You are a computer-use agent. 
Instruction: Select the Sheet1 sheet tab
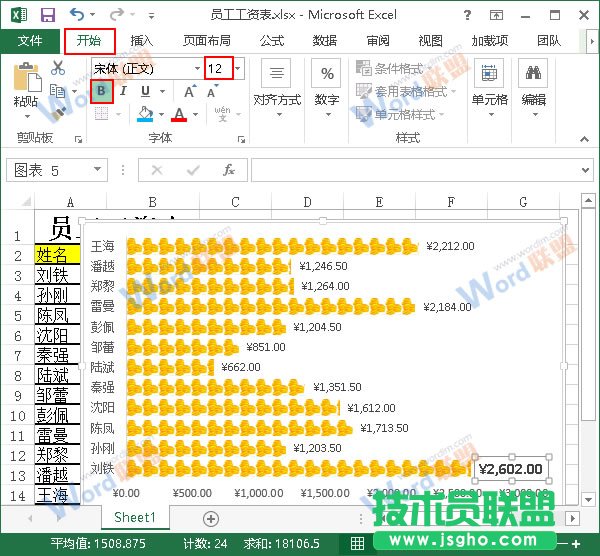135,517
